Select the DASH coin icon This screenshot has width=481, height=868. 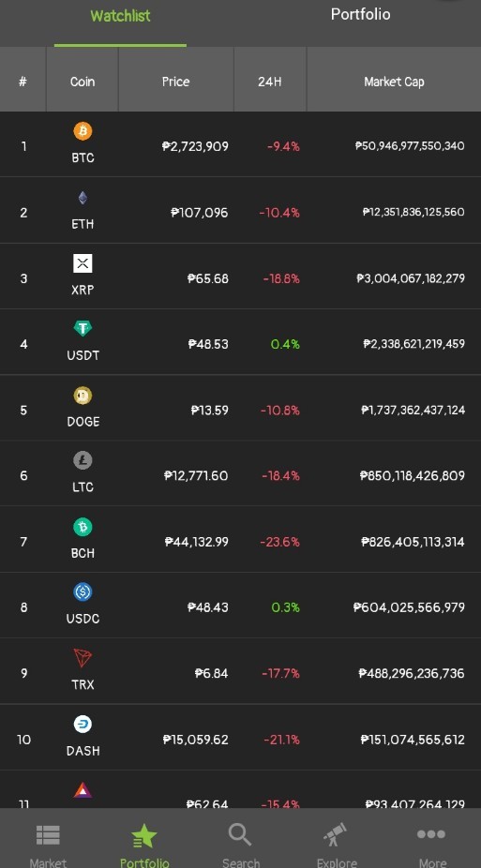83,724
